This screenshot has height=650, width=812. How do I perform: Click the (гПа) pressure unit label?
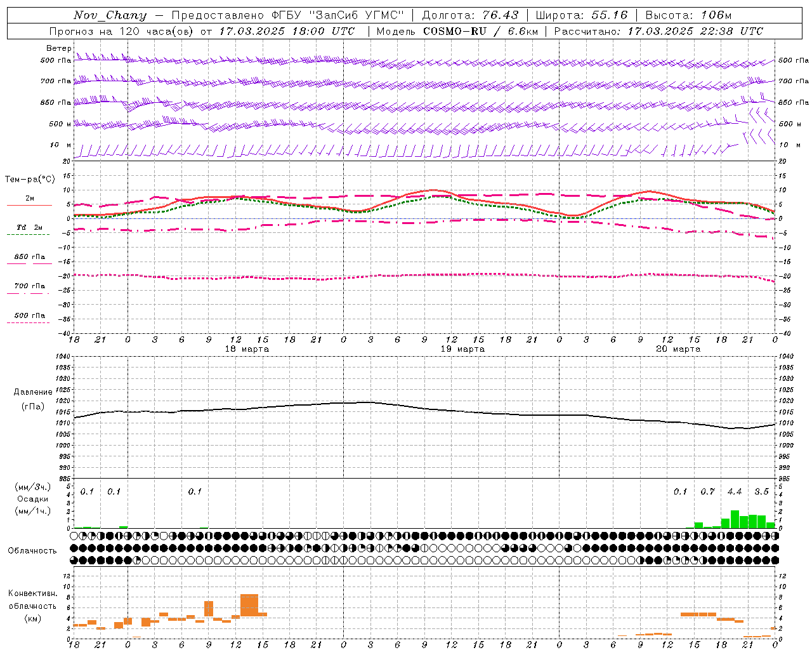33,406
